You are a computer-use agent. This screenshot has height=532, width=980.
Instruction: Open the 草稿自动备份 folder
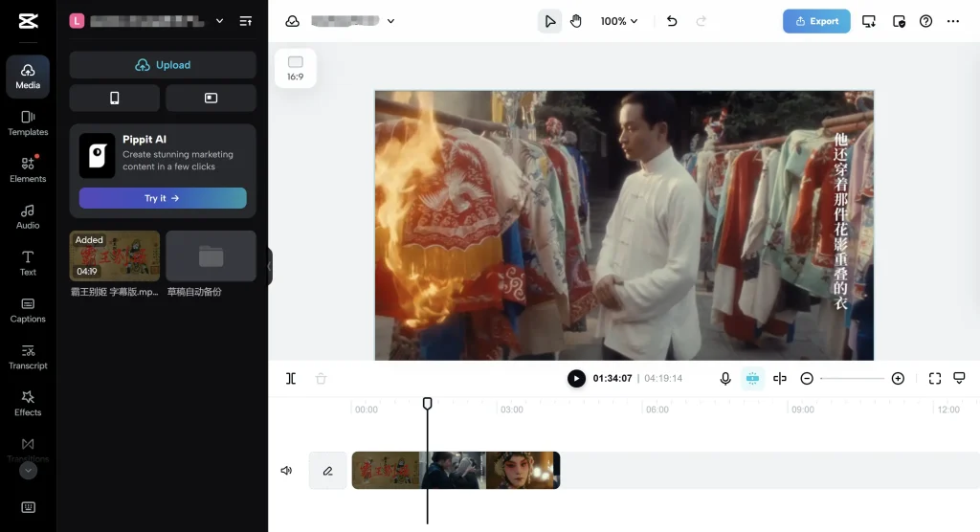[212, 255]
